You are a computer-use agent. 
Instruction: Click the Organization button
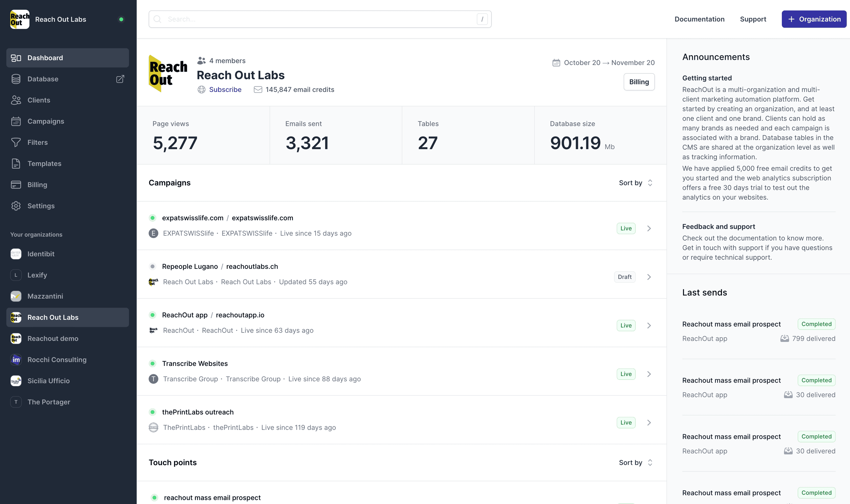814,19
